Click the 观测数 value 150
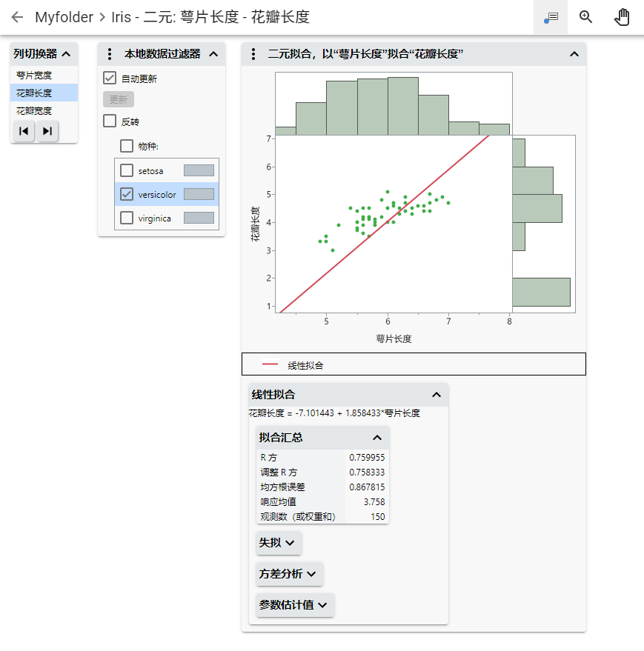 pyautogui.click(x=378, y=516)
